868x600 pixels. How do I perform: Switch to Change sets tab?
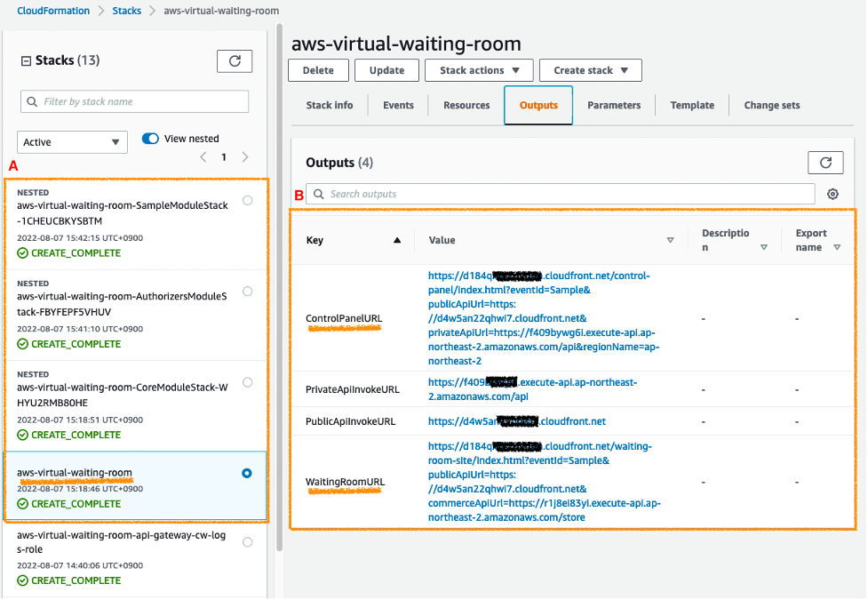[x=772, y=105]
